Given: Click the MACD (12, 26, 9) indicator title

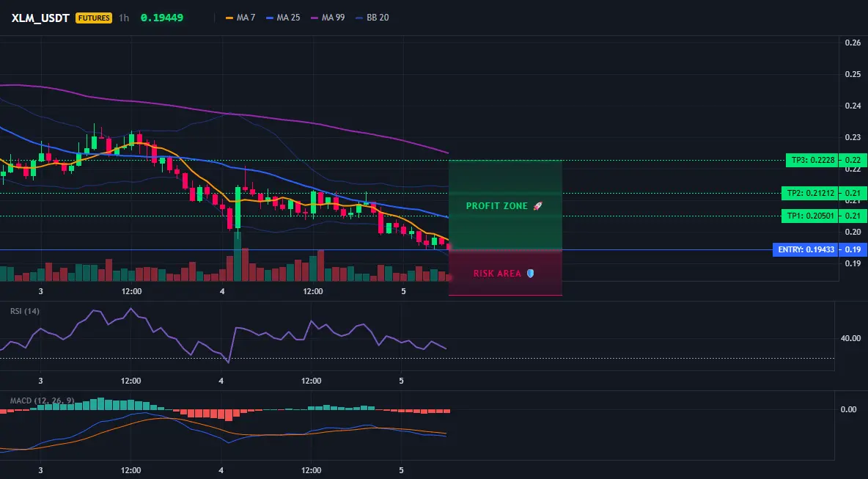Looking at the screenshot, I should click(42, 401).
